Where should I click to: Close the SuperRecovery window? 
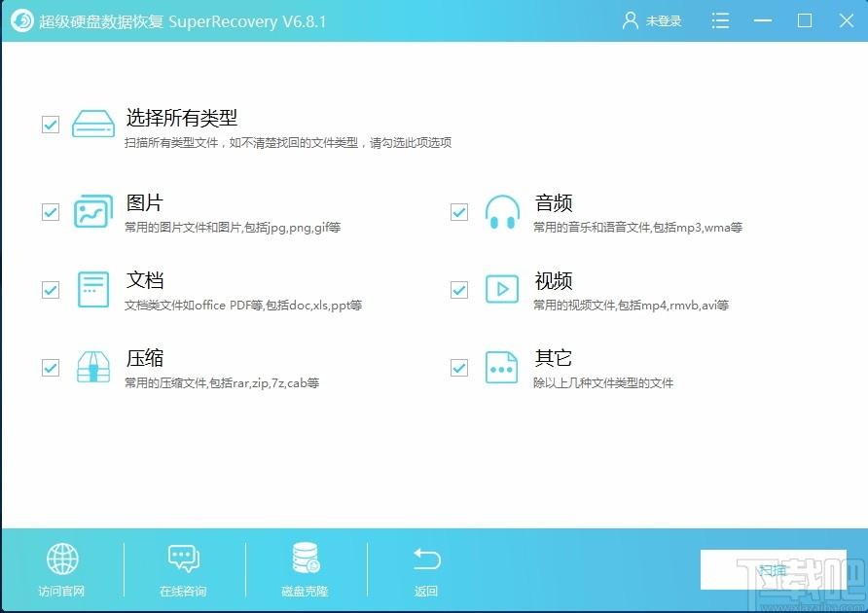[846, 21]
